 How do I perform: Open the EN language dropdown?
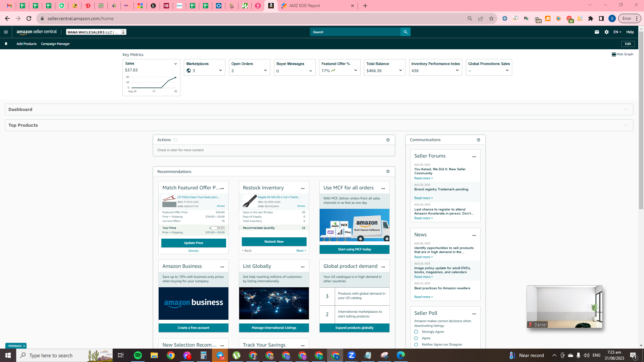tap(617, 32)
